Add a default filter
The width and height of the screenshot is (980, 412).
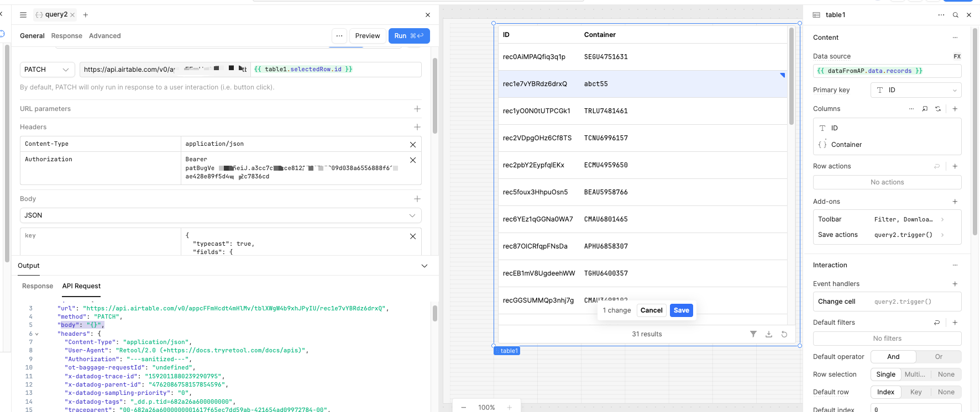tap(955, 323)
